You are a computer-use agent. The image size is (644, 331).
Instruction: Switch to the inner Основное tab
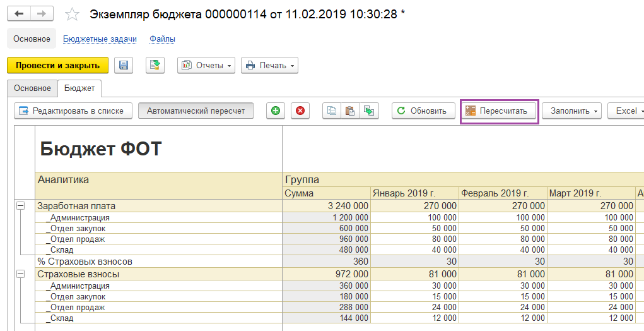pyautogui.click(x=32, y=88)
